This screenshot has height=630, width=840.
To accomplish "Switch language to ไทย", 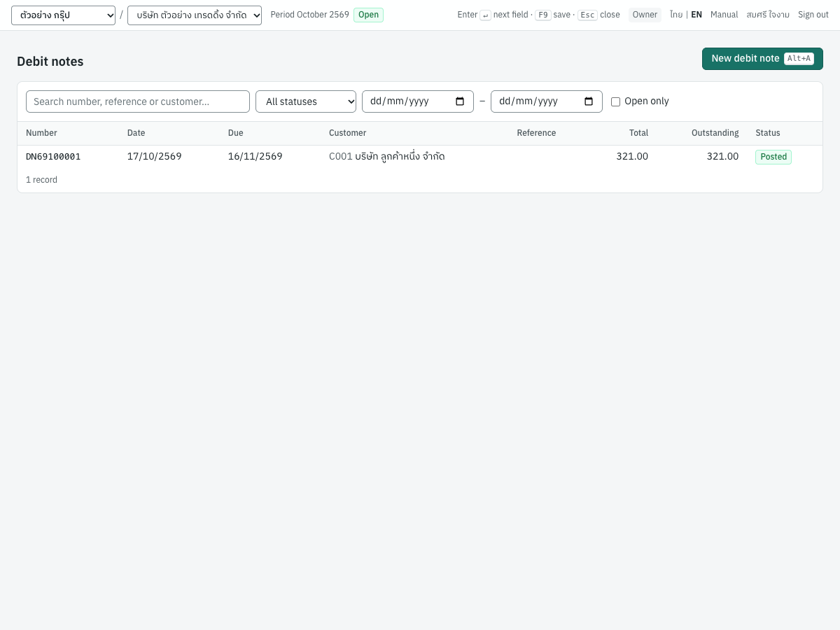I will [x=676, y=15].
